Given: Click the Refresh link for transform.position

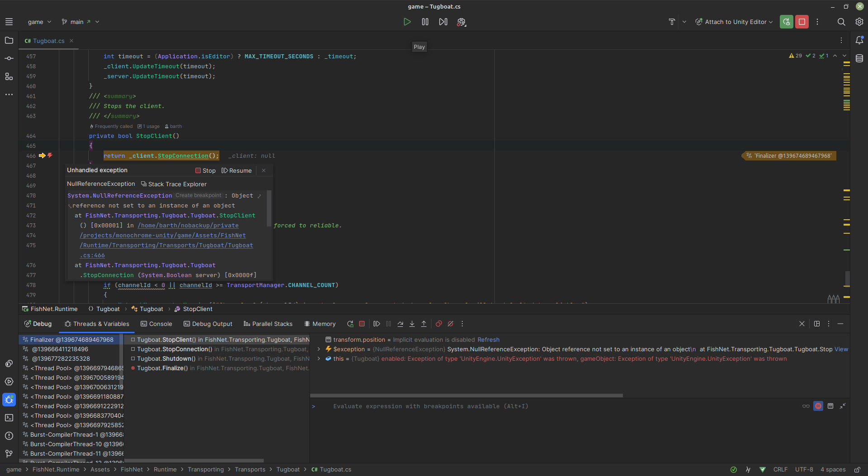Looking at the screenshot, I should [x=489, y=339].
